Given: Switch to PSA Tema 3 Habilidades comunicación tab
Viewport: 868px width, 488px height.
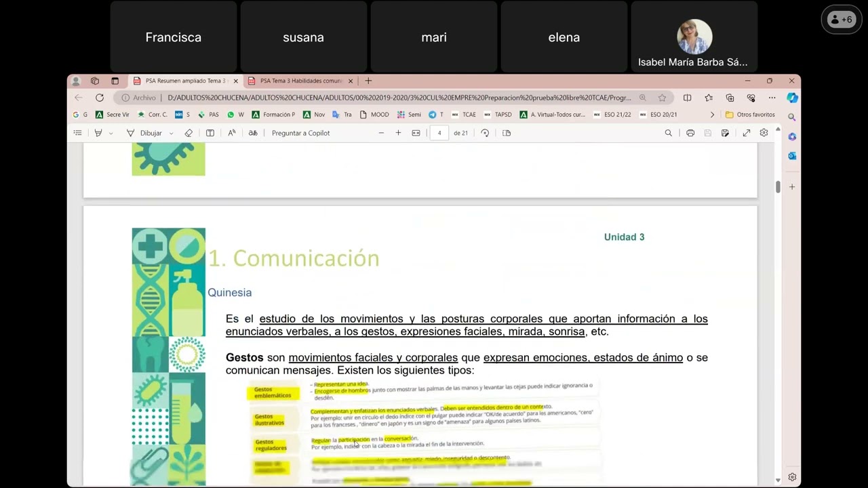Looking at the screenshot, I should click(300, 81).
